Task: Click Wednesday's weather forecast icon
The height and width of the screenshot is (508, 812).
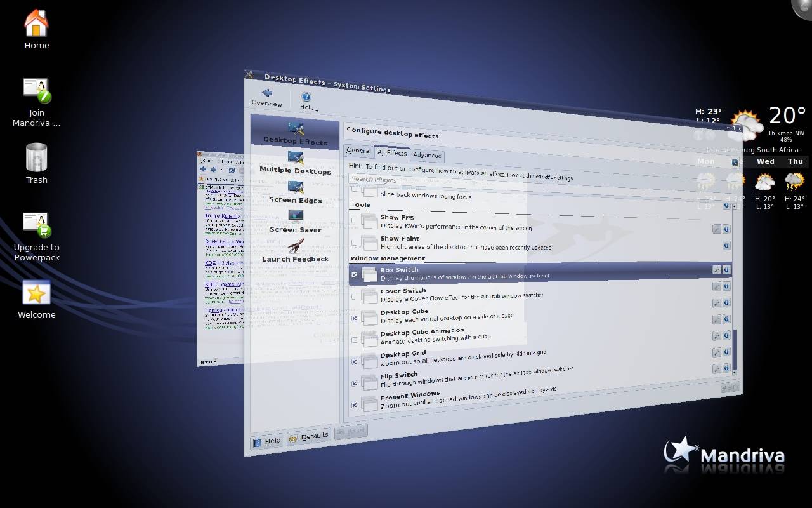Action: click(x=765, y=182)
